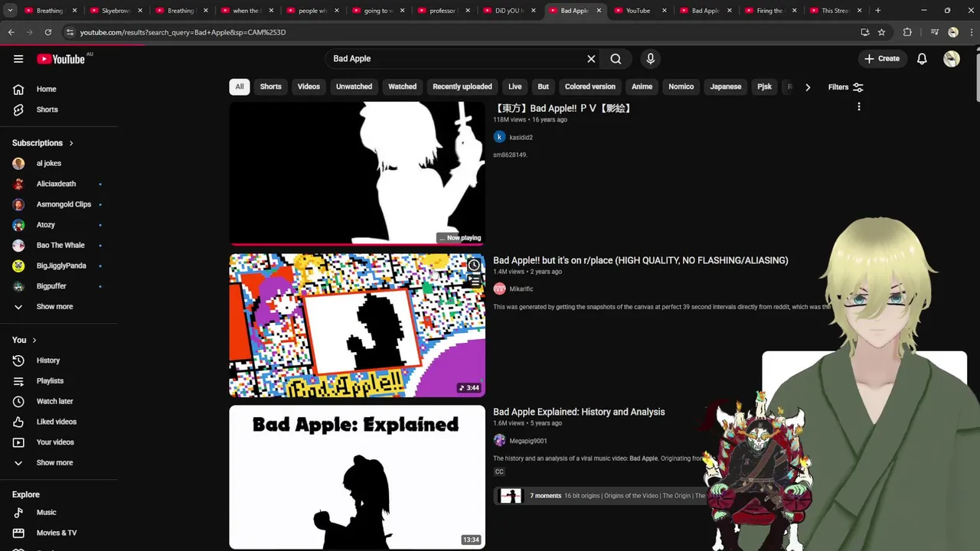Click the Create button

point(882,59)
